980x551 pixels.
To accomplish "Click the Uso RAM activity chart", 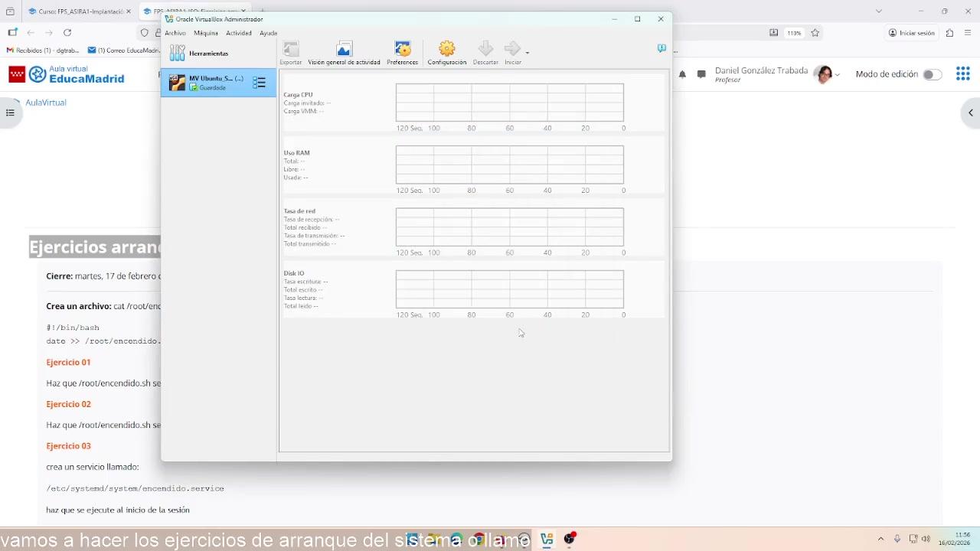I will tap(510, 165).
